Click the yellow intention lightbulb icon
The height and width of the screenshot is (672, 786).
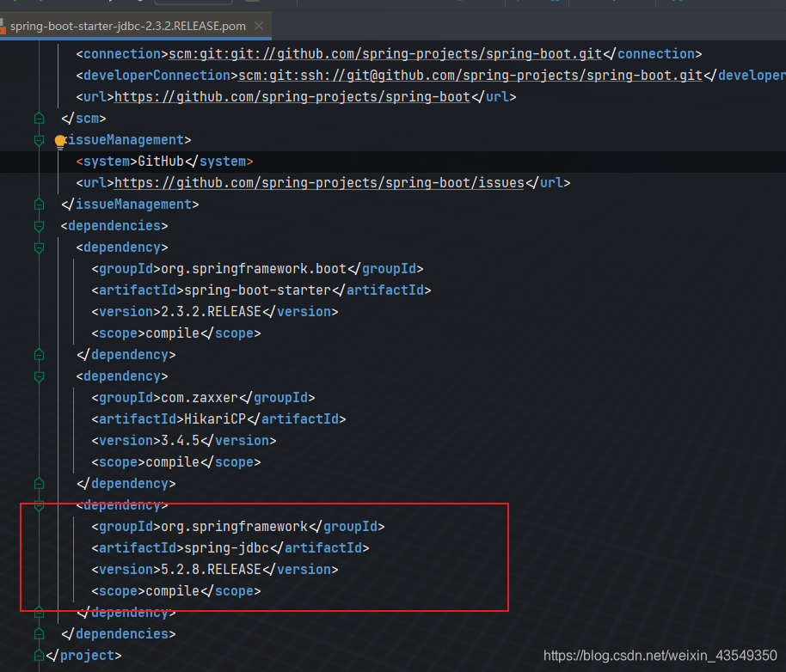tap(58, 139)
